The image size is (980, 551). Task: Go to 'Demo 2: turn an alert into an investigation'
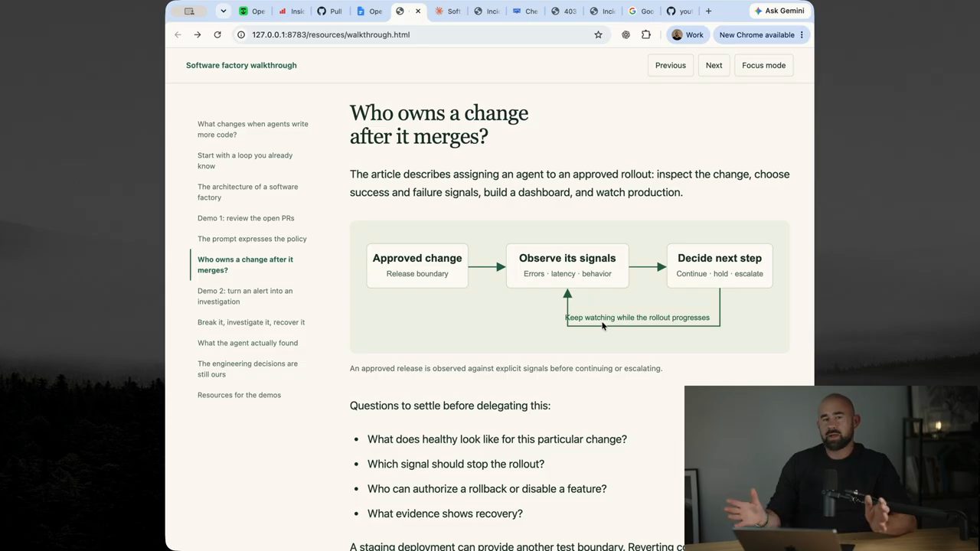pyautogui.click(x=245, y=296)
